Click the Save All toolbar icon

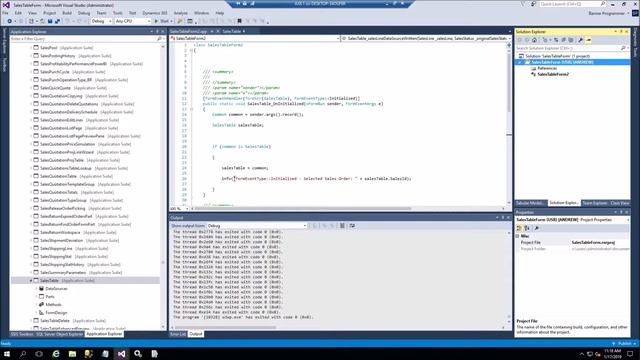57,21
